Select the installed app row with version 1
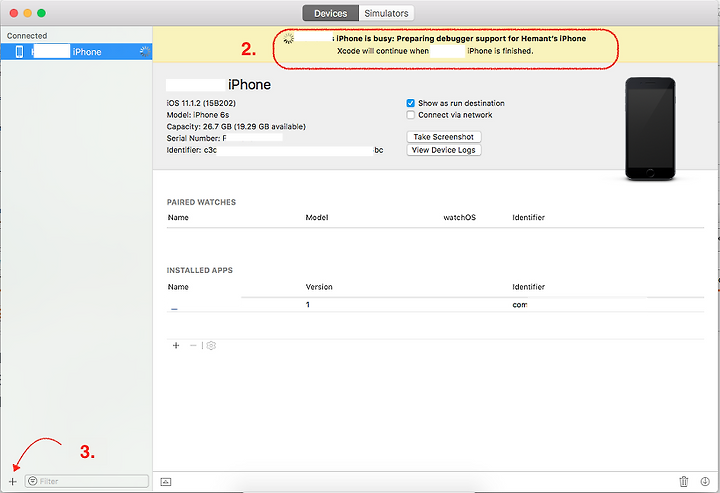The image size is (720, 493). pyautogui.click(x=435, y=305)
